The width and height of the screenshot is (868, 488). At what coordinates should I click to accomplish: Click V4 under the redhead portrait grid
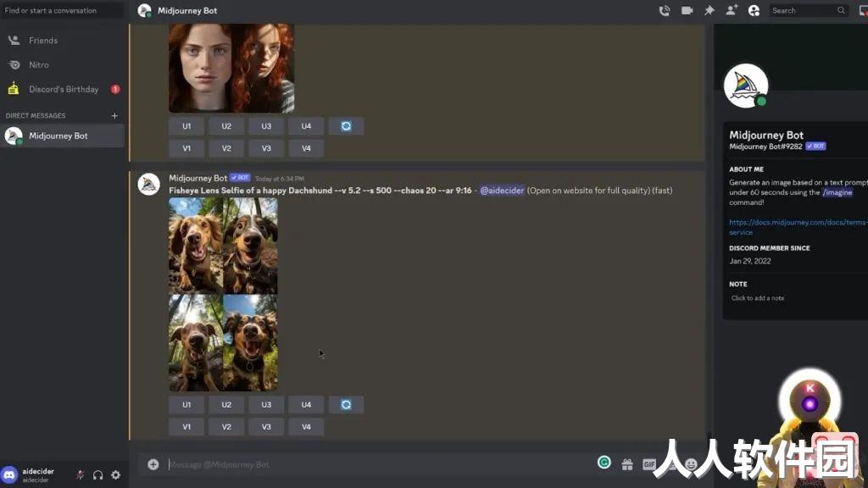pos(306,148)
